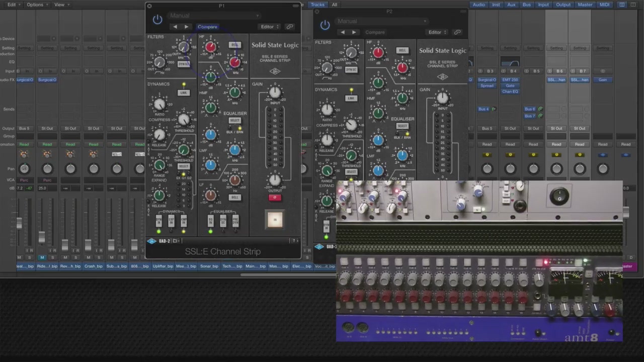Click the OUTPUT gain knob in P1
The height and width of the screenshot is (362, 644).
click(x=275, y=179)
